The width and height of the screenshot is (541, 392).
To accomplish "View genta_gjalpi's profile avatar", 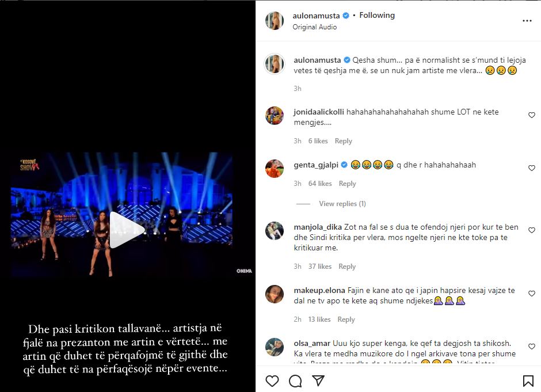I will point(275,169).
